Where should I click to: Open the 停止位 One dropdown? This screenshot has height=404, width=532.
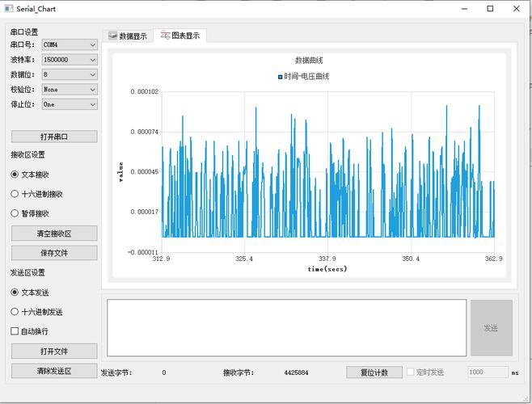pos(70,104)
